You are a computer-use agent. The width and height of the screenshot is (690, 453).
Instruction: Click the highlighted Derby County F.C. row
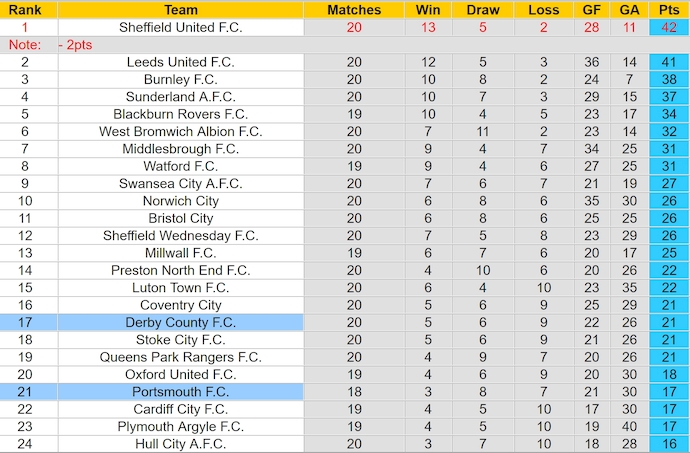tap(180, 322)
